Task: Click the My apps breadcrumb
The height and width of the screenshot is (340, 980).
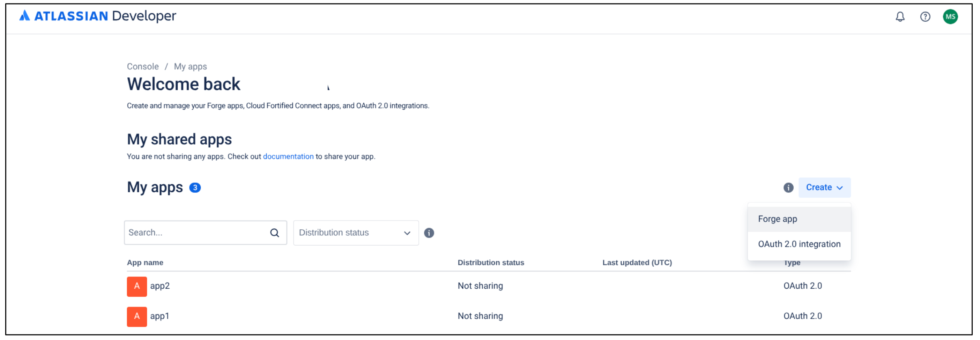Action: tap(191, 66)
